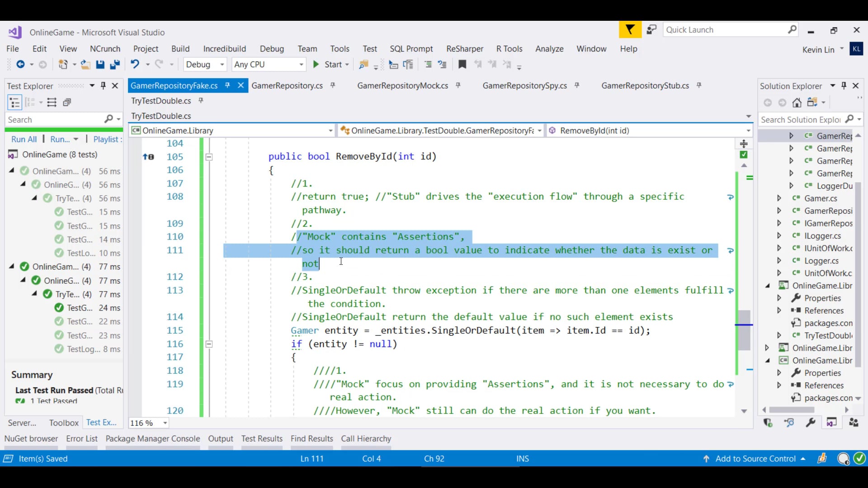Click the editor vertical scrollbar thumb
The height and width of the screenshot is (488, 868).
pyautogui.click(x=744, y=330)
